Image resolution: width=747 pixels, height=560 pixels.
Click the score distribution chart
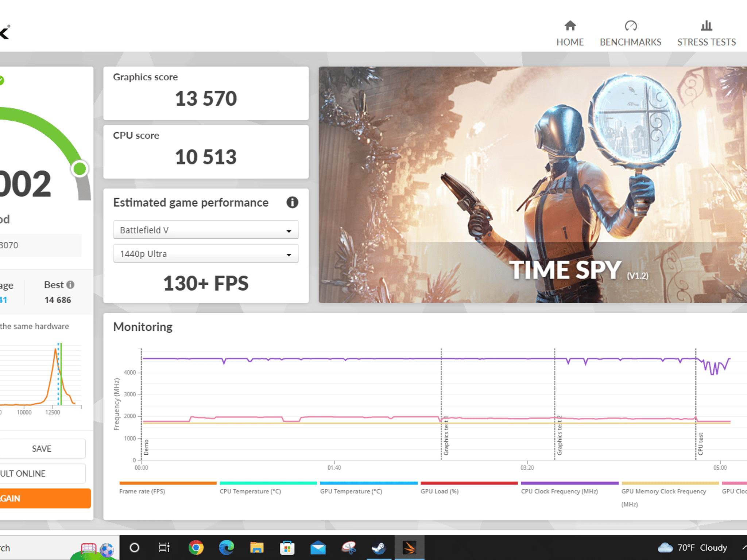(40, 375)
